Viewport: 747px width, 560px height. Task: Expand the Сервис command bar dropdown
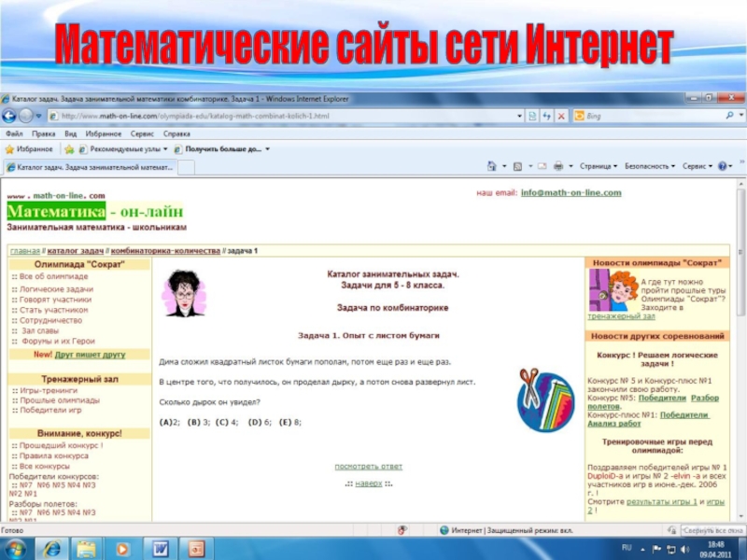(697, 166)
